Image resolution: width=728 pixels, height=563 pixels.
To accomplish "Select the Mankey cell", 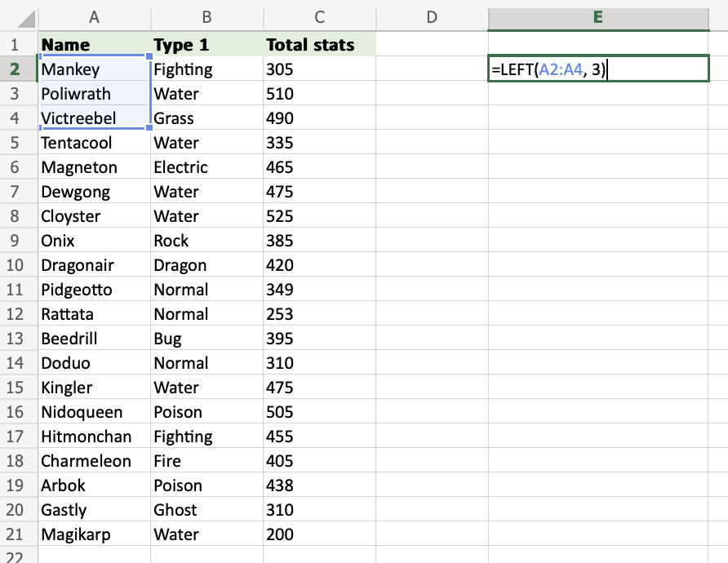I will click(95, 69).
